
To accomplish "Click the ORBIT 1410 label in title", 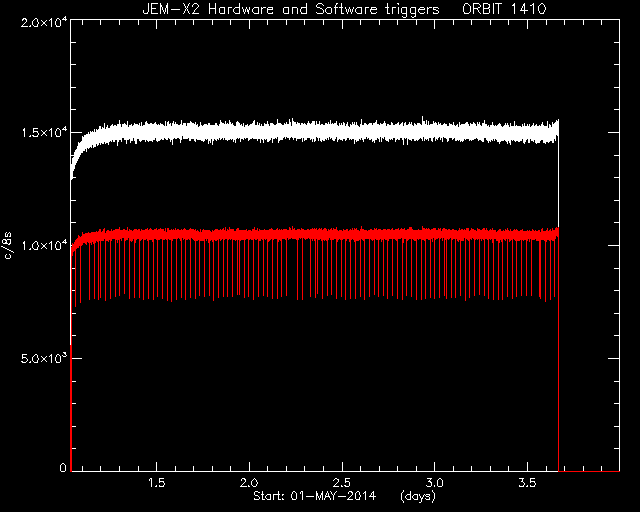I will pos(504,9).
